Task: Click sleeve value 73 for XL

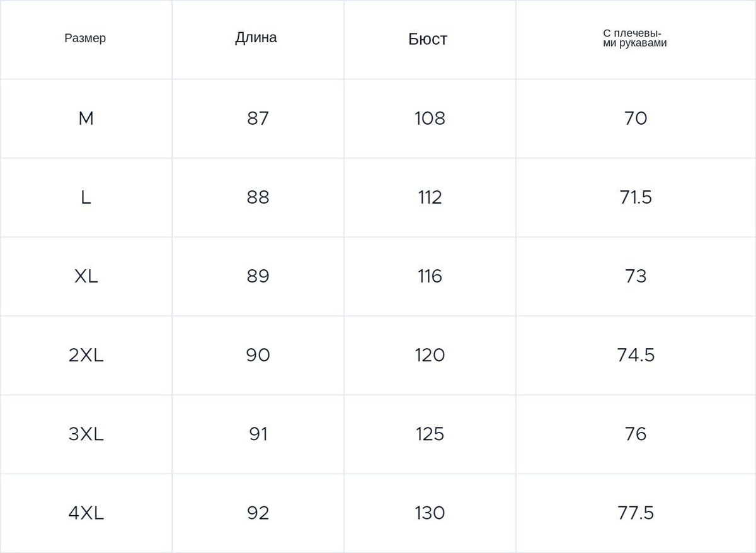Action: coord(636,276)
